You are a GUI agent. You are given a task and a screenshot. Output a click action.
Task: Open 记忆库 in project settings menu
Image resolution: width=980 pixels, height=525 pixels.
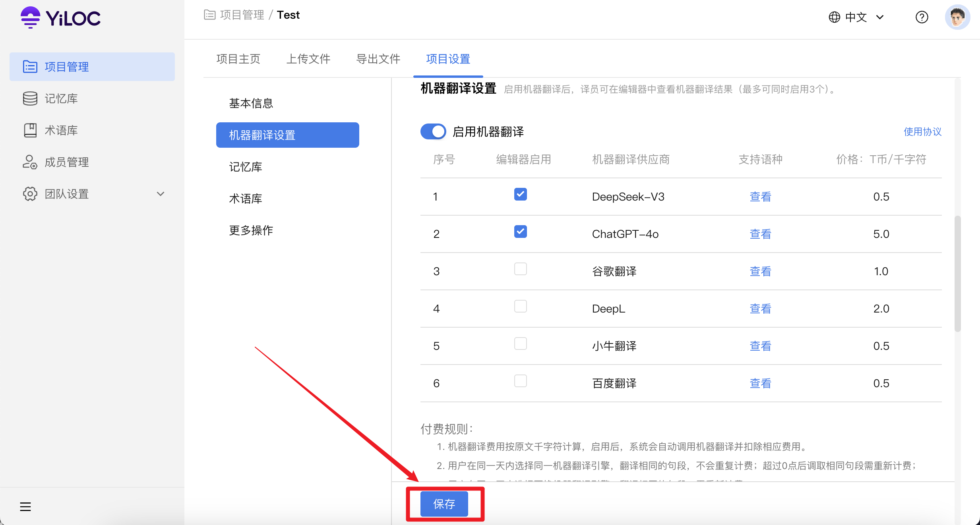(246, 167)
